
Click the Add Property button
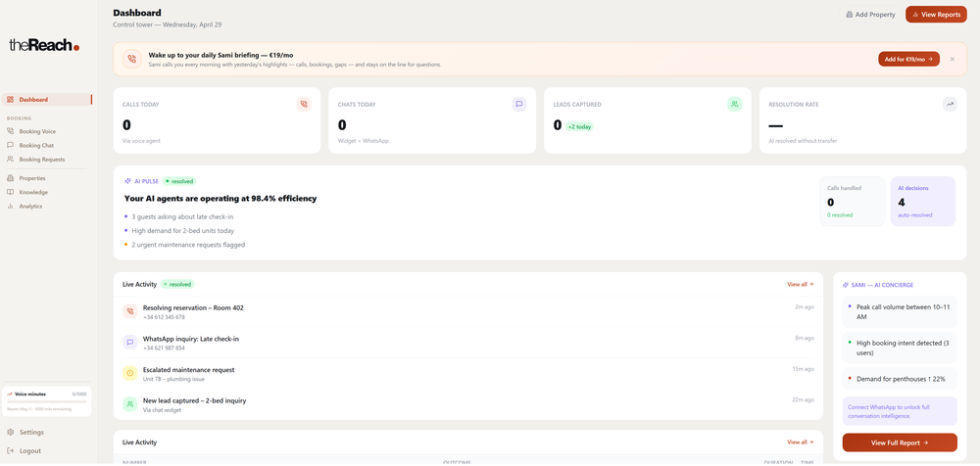click(x=870, y=15)
